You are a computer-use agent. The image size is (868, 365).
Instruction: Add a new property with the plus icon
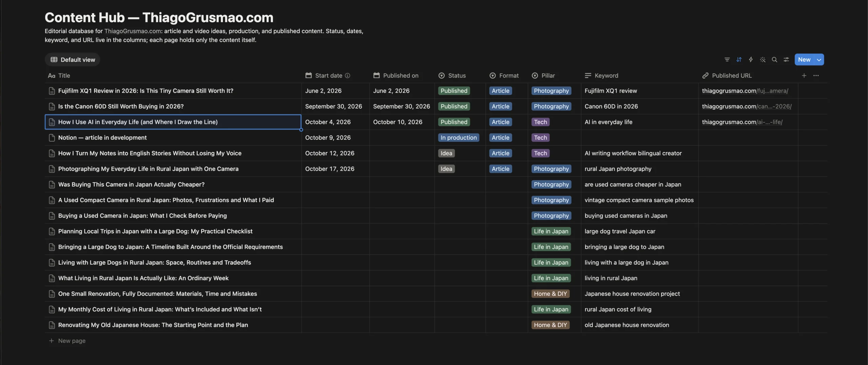804,76
